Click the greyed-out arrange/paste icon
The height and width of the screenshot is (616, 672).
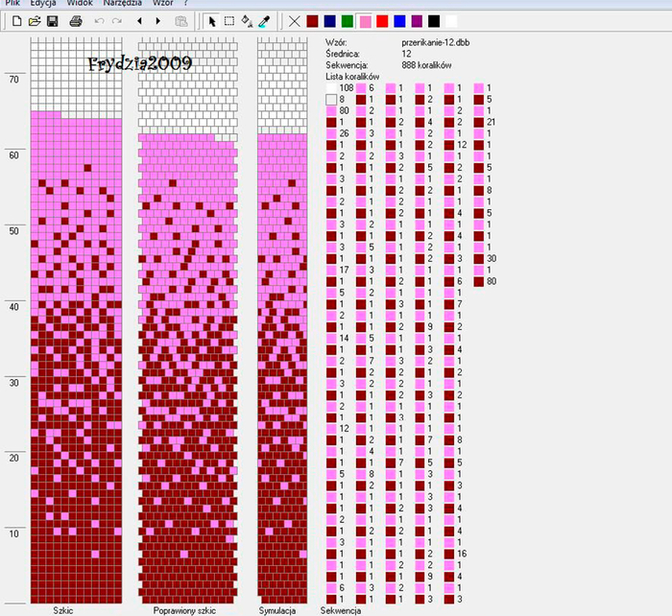click(x=181, y=21)
